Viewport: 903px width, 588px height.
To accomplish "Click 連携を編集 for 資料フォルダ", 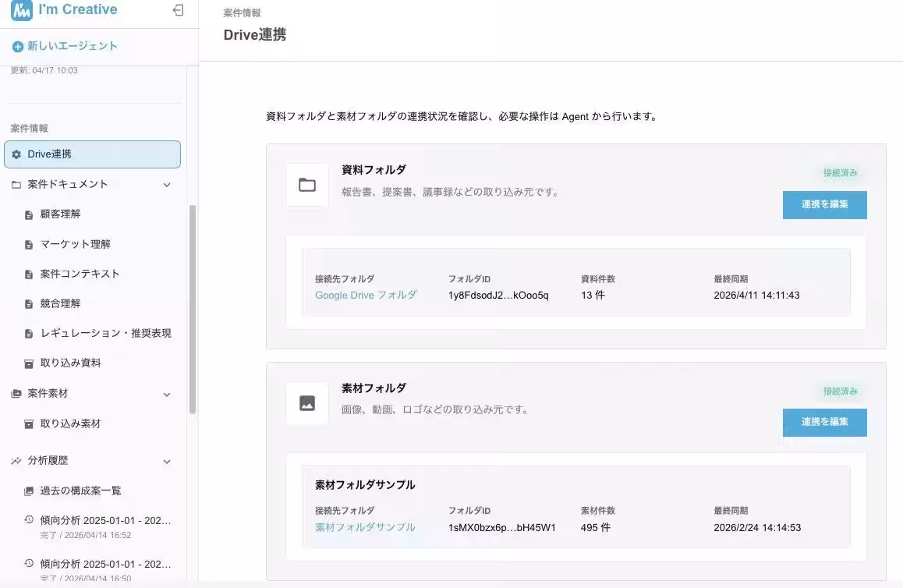I will coord(824,204).
